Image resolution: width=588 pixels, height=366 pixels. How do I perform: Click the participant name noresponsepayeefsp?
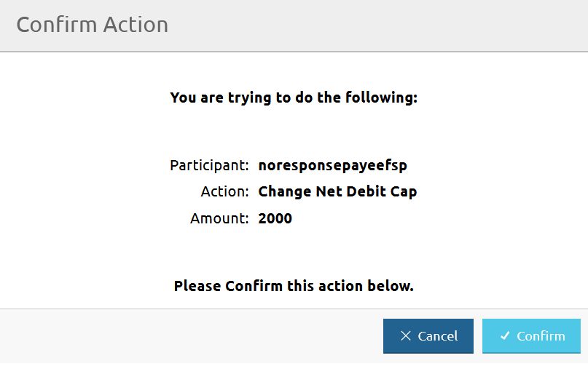tap(332, 165)
